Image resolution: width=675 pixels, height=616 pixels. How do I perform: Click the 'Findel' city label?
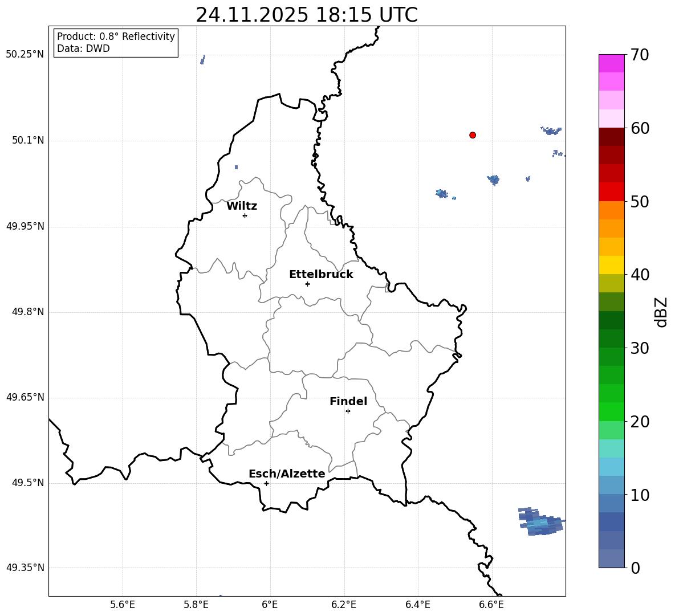click(348, 401)
